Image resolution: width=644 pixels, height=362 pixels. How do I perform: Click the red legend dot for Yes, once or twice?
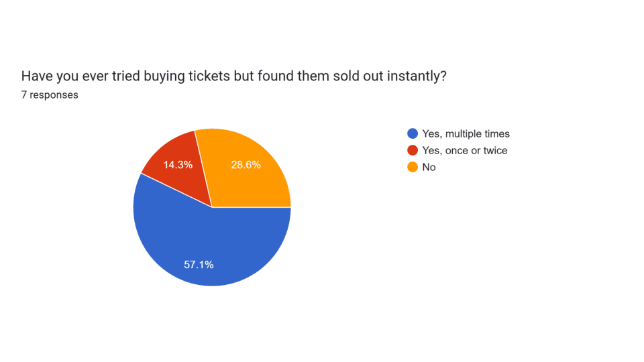click(413, 150)
